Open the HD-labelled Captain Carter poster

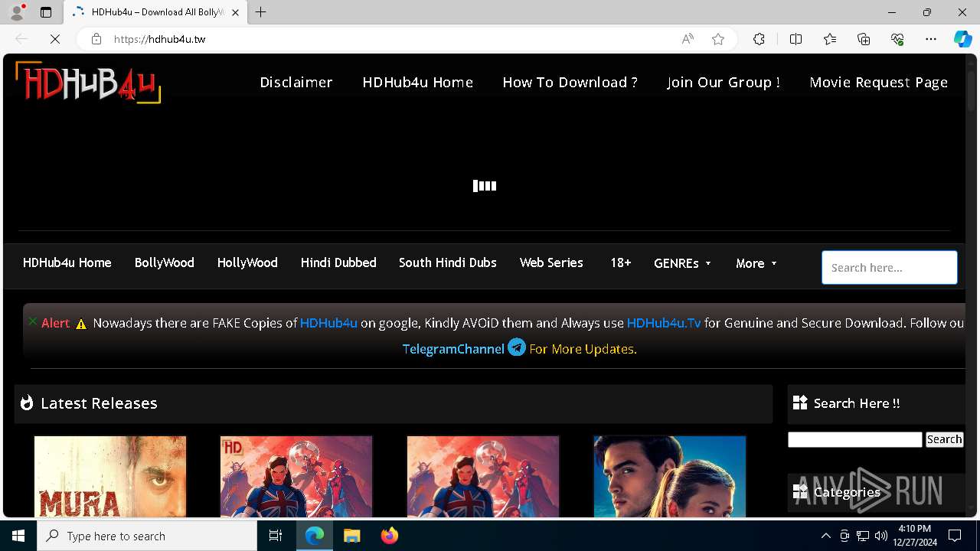[x=296, y=476]
